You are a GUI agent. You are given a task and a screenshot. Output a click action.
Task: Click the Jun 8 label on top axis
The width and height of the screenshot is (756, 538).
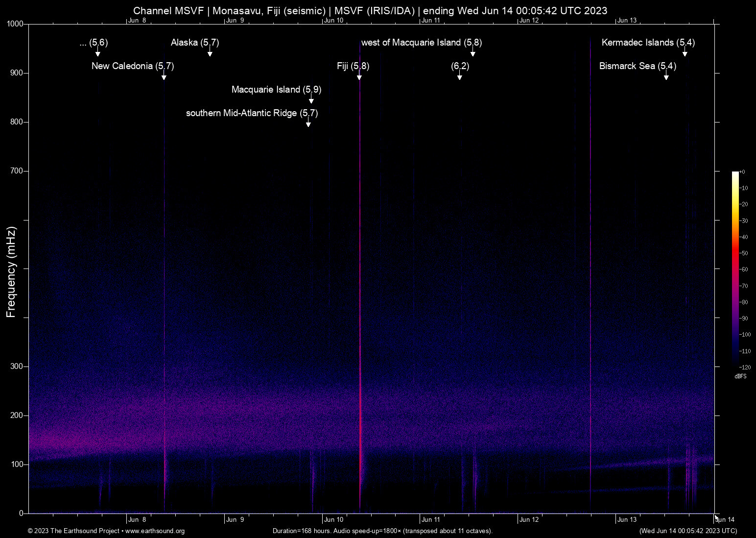[x=138, y=20]
